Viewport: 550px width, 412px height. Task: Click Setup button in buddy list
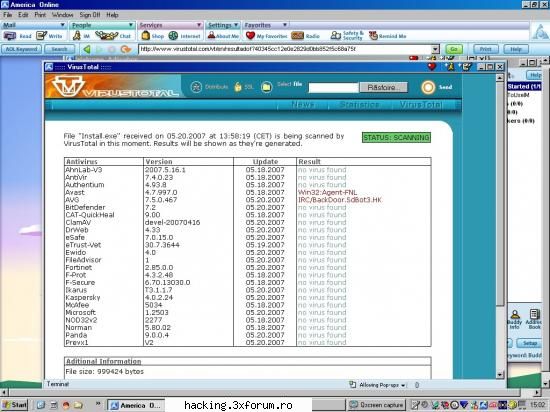[530, 343]
